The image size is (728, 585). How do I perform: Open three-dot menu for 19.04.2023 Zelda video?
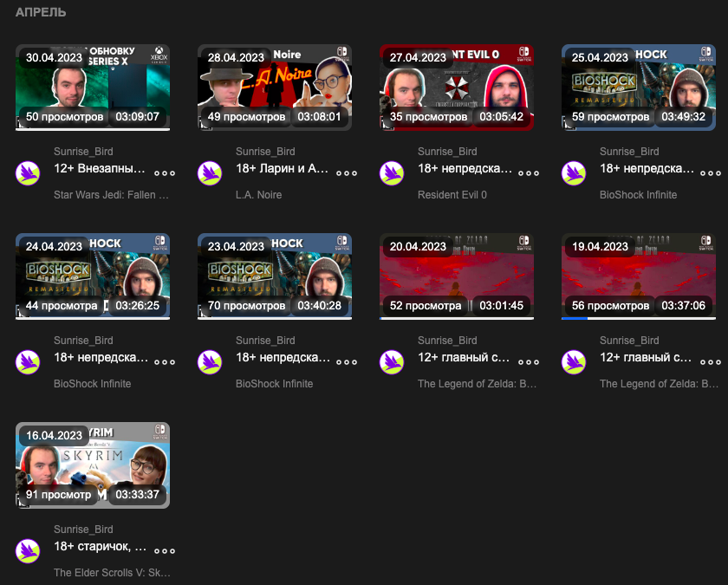pyautogui.click(x=711, y=362)
